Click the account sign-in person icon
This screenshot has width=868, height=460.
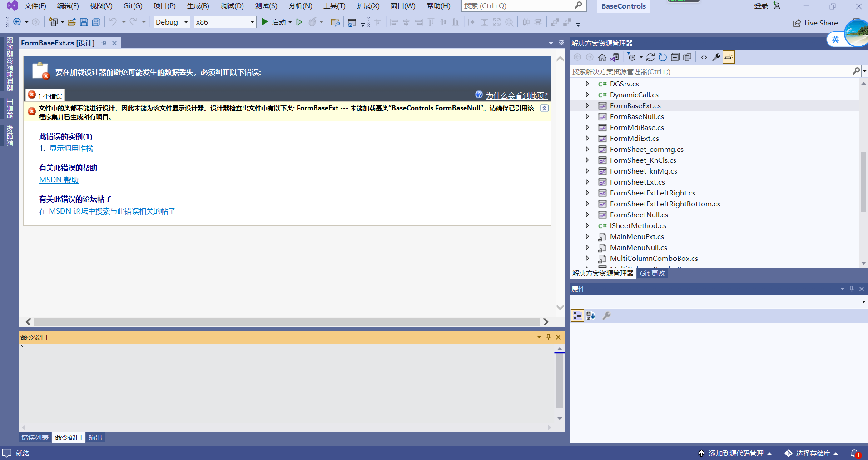pos(777,6)
